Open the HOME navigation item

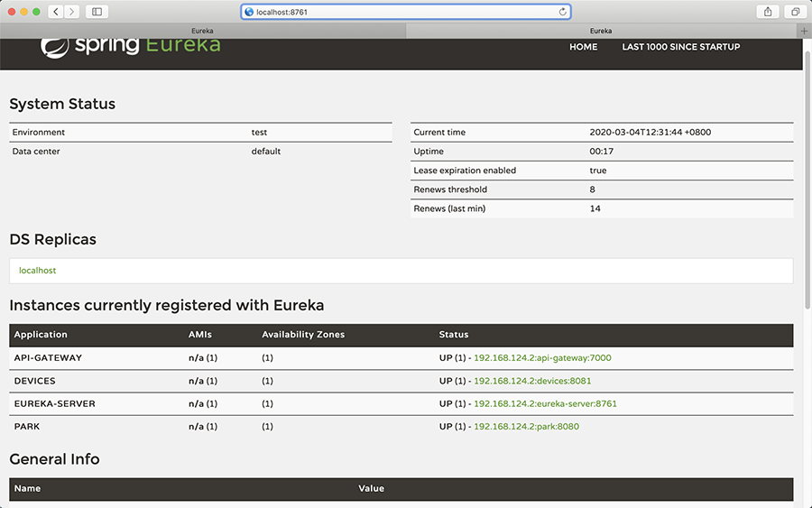pyautogui.click(x=583, y=47)
